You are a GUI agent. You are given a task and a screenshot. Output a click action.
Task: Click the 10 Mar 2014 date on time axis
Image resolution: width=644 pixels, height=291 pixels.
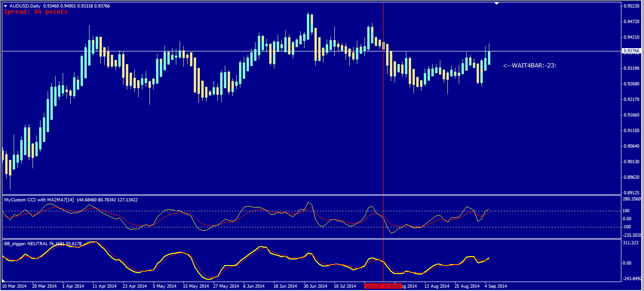pyautogui.click(x=15, y=286)
